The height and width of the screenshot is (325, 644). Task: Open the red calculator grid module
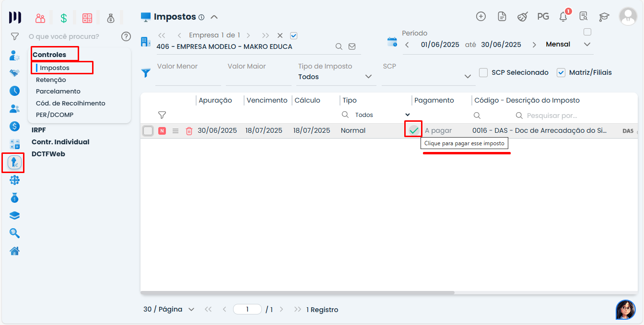click(87, 18)
